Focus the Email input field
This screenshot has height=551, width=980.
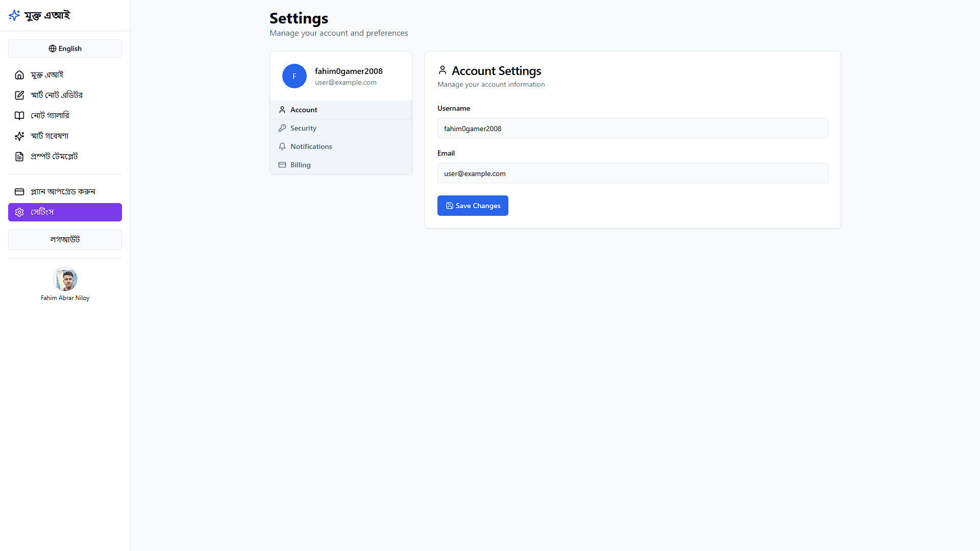tap(632, 173)
